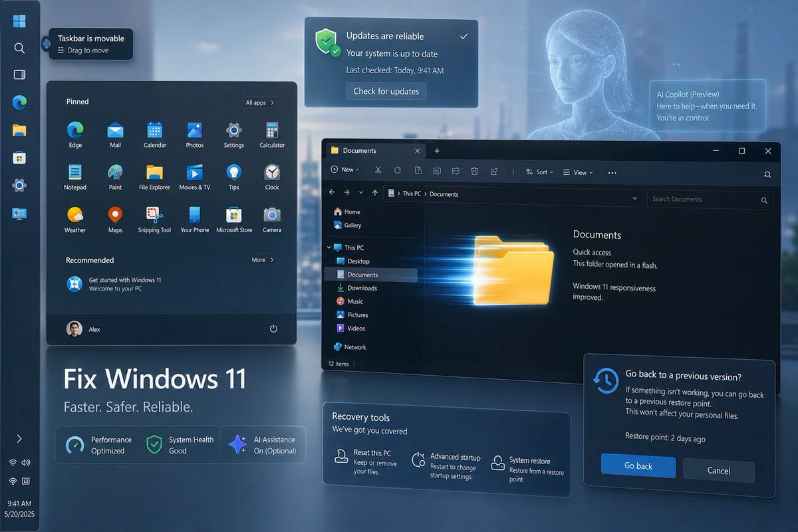Go back using the Explorer back arrow

point(332,193)
